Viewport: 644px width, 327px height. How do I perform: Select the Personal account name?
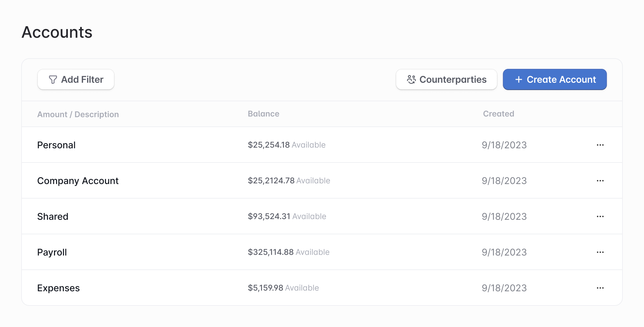tap(56, 145)
